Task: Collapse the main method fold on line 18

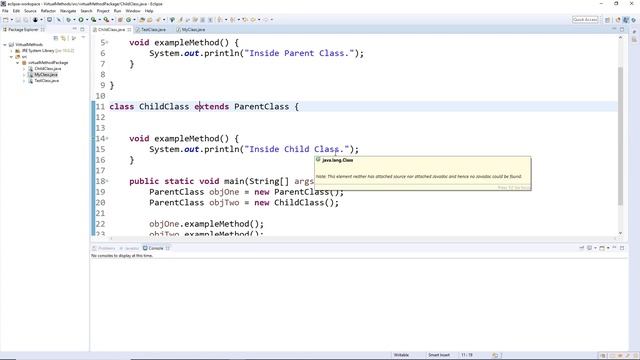Action: pyautogui.click(x=107, y=181)
